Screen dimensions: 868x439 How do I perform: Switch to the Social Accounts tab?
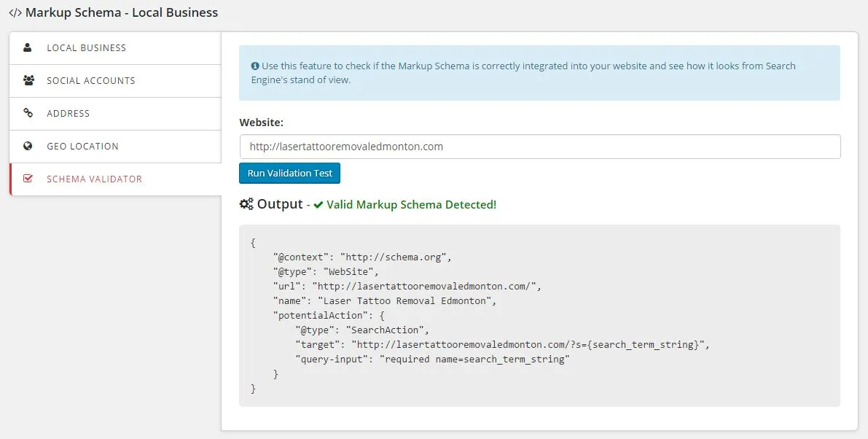click(115, 81)
